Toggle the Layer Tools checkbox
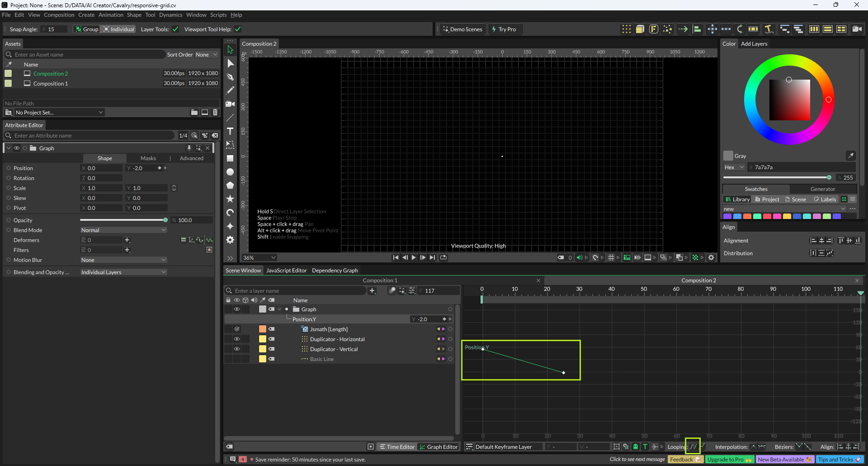Viewport: 868px width, 466px height. (x=175, y=29)
